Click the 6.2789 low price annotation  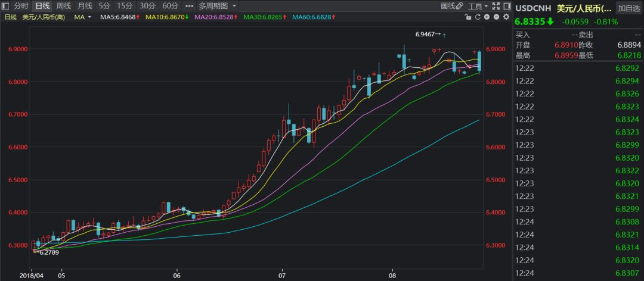point(49,252)
